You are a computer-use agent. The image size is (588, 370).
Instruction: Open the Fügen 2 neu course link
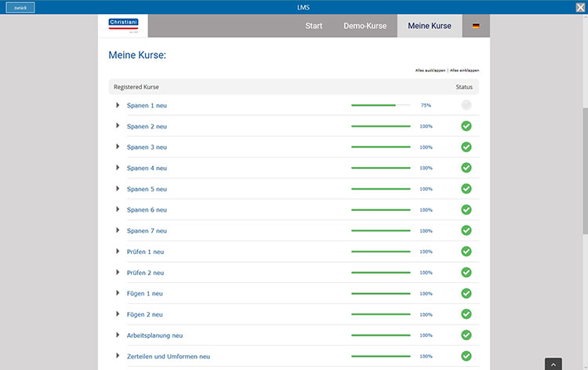(145, 314)
